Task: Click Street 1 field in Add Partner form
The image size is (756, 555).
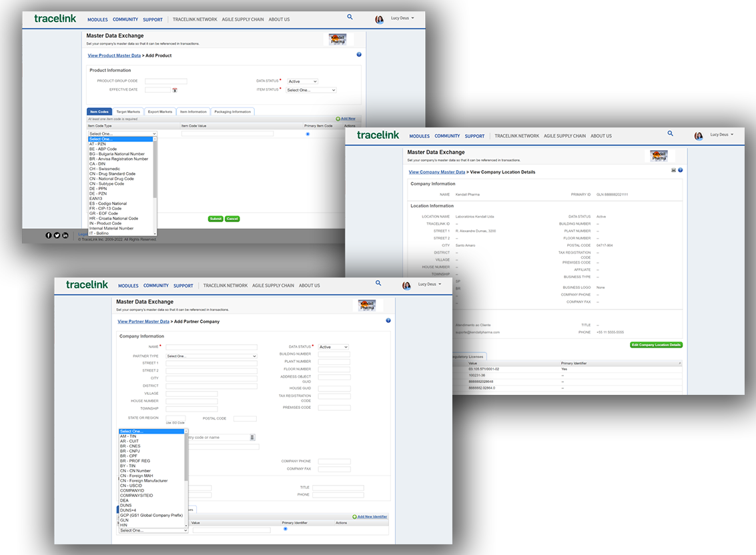Action: pos(212,364)
